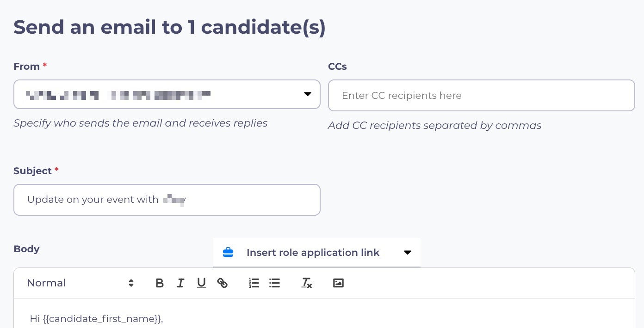Click the arrow beside Insert role application link
The width and height of the screenshot is (644, 328).
[x=408, y=253]
